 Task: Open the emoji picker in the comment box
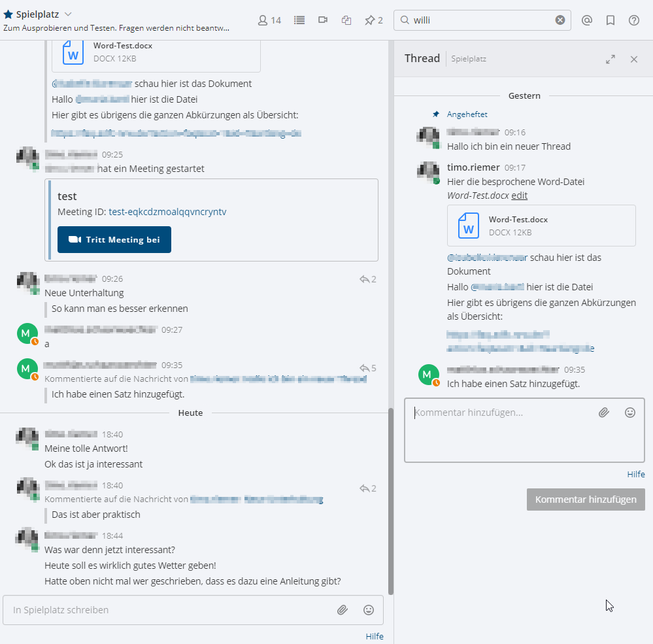click(x=630, y=413)
